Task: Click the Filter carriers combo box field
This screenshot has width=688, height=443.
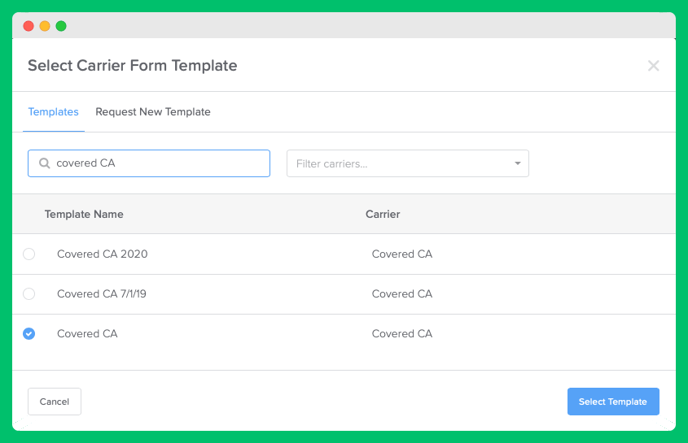Action: coord(408,164)
